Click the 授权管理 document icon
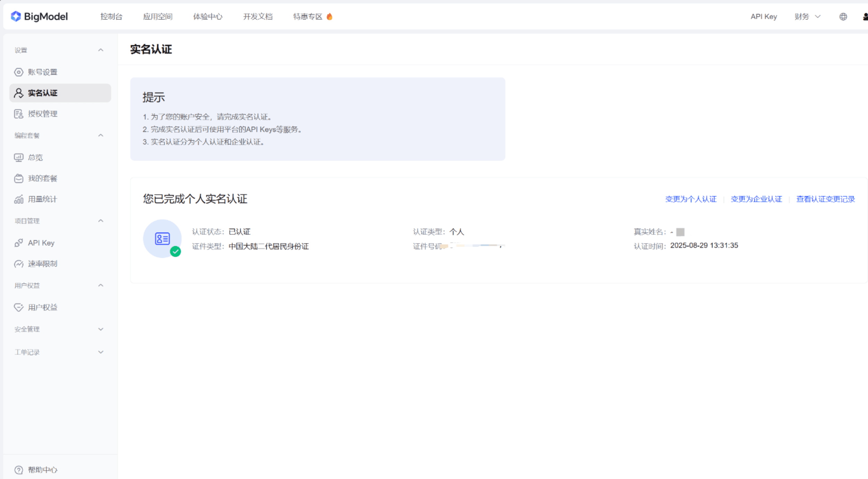The image size is (868, 479). tap(19, 114)
